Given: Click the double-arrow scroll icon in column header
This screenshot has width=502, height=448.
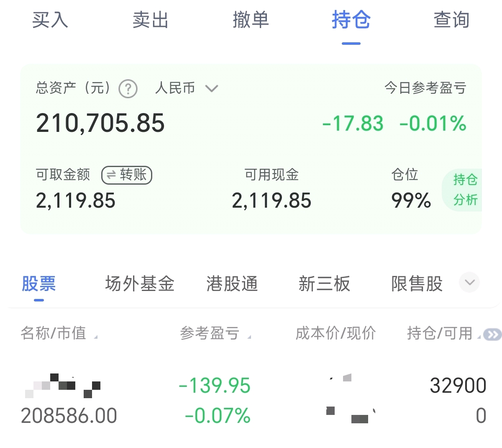Looking at the screenshot, I should (x=492, y=334).
